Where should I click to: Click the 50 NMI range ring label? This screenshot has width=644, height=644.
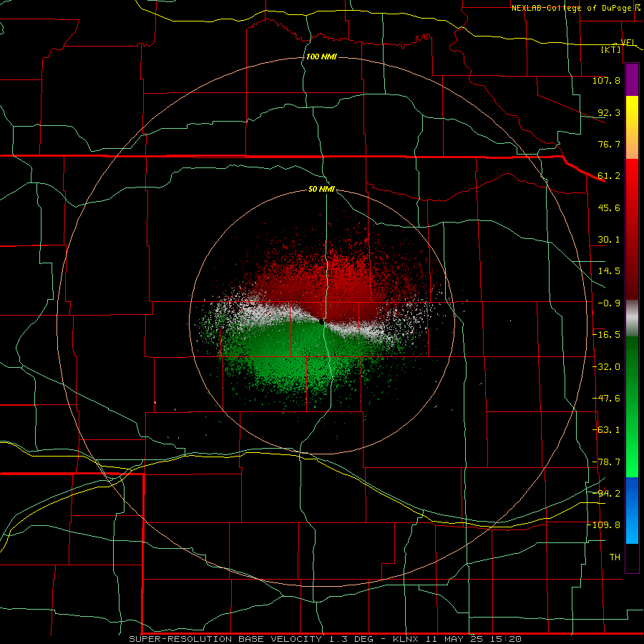(321, 189)
